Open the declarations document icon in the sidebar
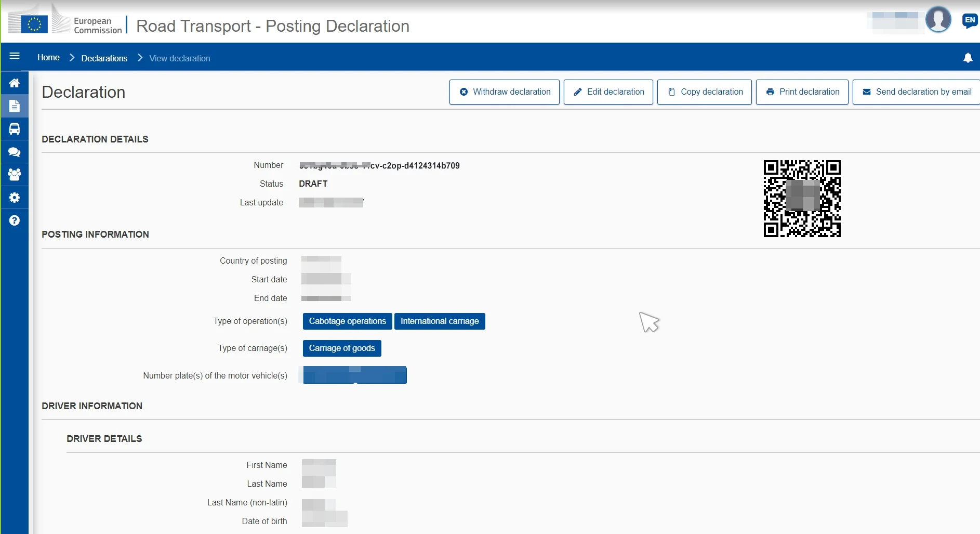The width and height of the screenshot is (980, 534). [15, 106]
